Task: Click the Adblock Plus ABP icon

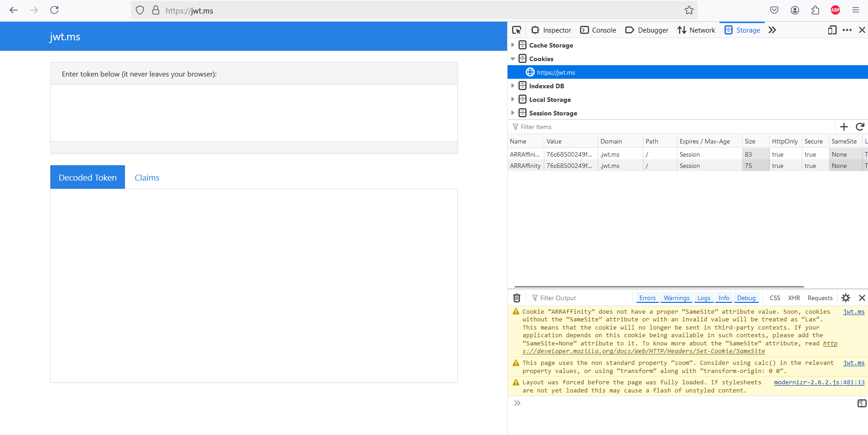Action: click(x=835, y=10)
